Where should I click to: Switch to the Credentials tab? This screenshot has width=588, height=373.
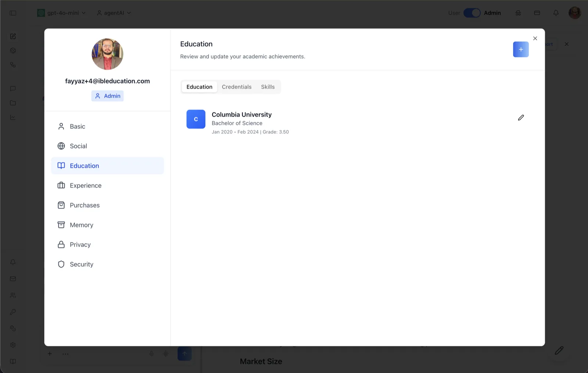pos(237,87)
